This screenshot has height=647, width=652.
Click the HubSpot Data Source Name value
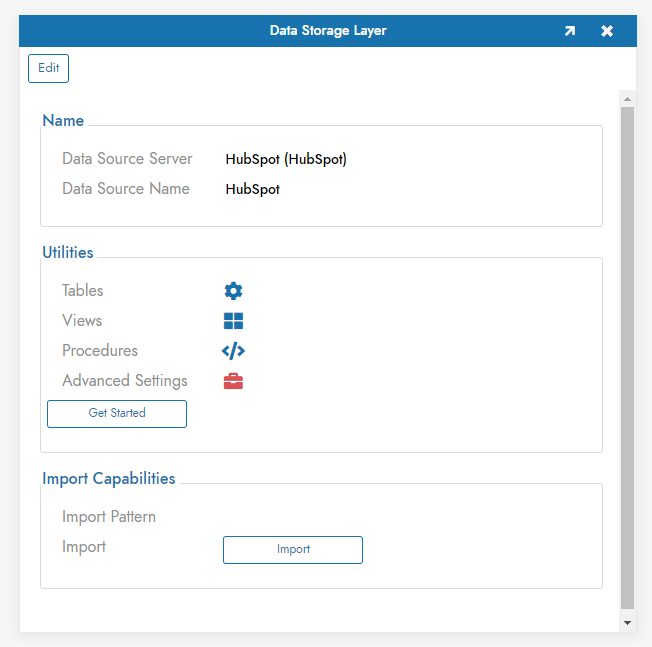[253, 189]
